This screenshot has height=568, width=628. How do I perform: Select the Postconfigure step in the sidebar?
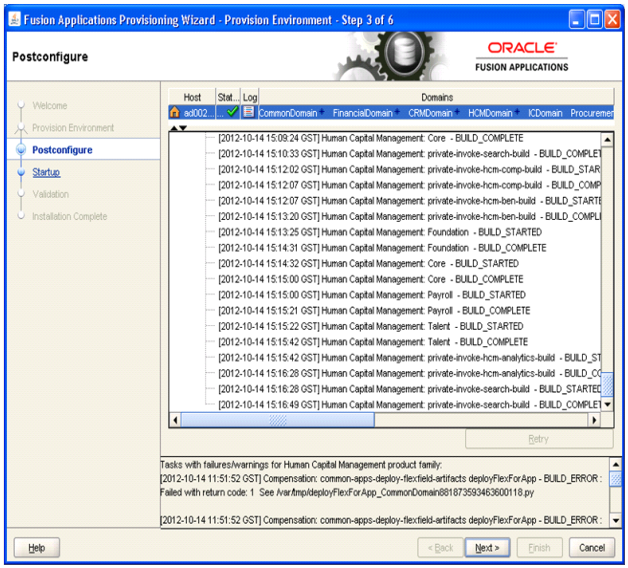pyautogui.click(x=62, y=150)
